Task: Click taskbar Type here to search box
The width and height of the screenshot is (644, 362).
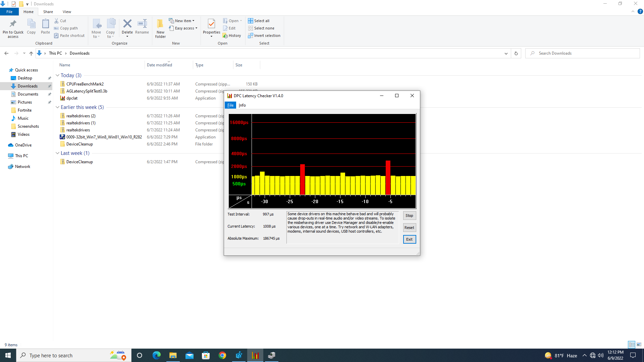Action: 73,355
